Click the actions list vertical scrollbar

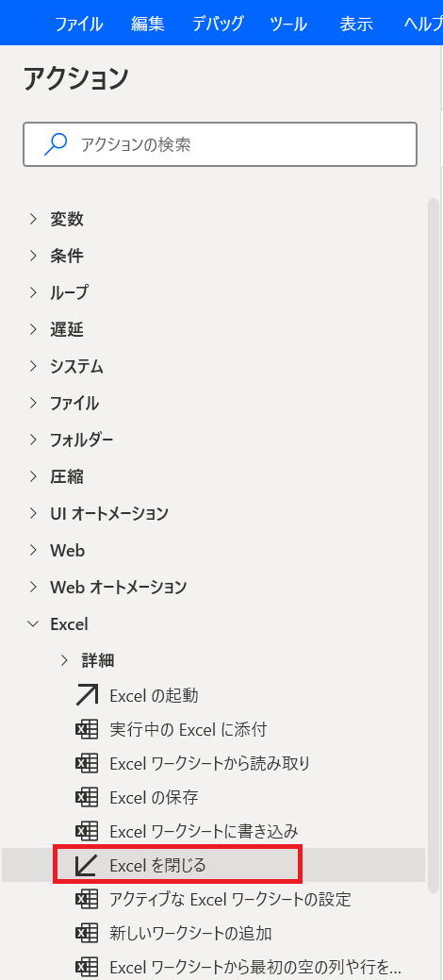[433, 544]
